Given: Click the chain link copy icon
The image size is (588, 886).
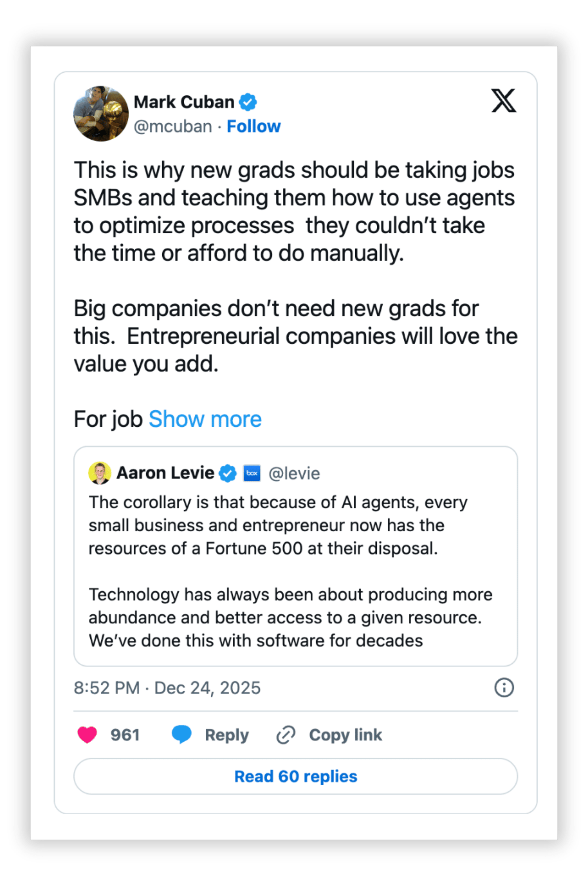Looking at the screenshot, I should [x=286, y=734].
